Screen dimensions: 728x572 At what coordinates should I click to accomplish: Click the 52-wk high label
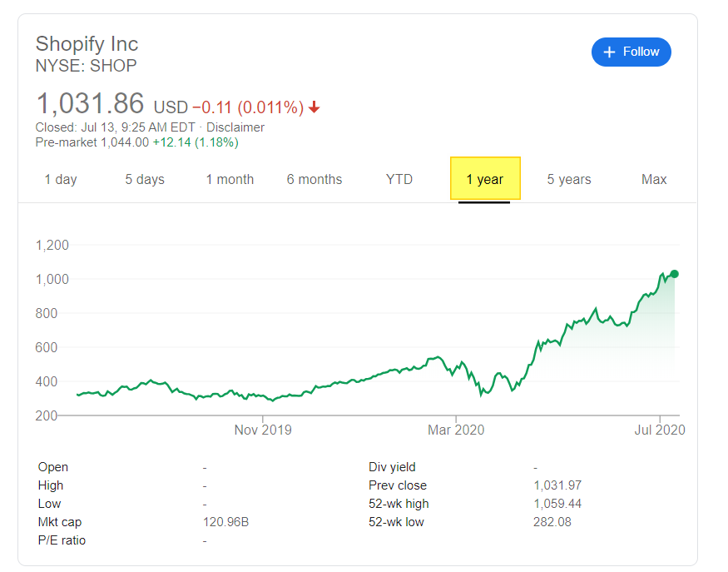pos(399,504)
